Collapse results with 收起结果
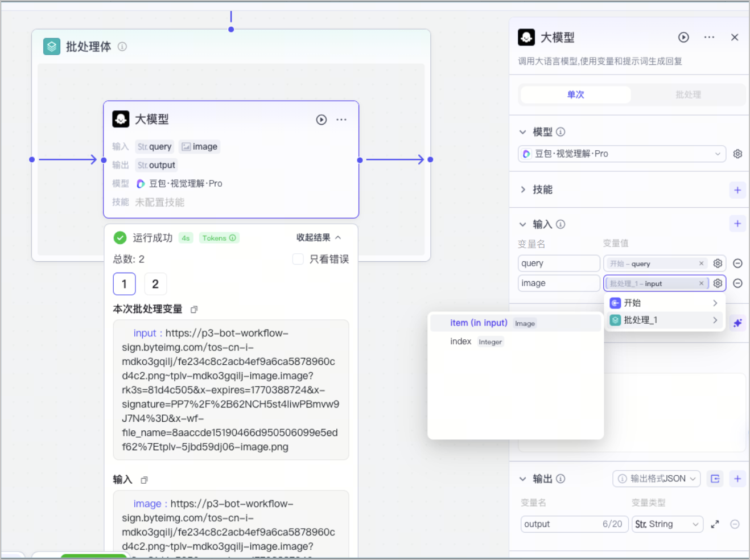 (x=319, y=237)
